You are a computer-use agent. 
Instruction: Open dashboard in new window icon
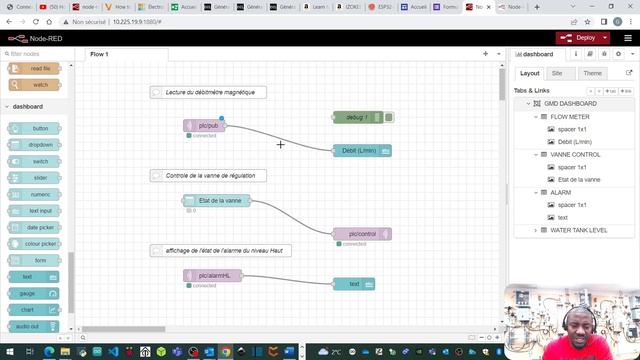point(629,73)
